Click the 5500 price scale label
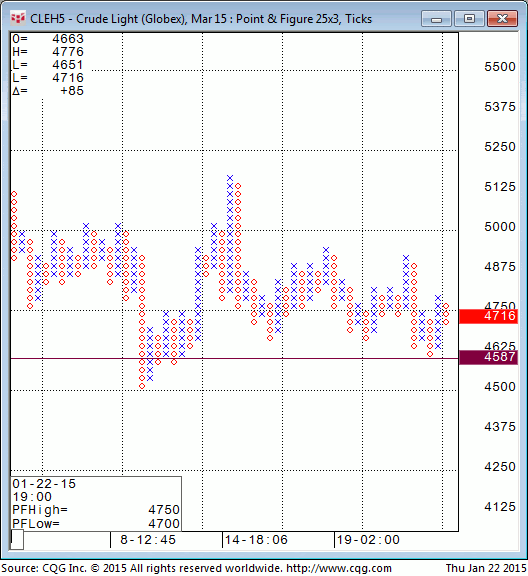This screenshot has height=576, width=528. pos(500,66)
